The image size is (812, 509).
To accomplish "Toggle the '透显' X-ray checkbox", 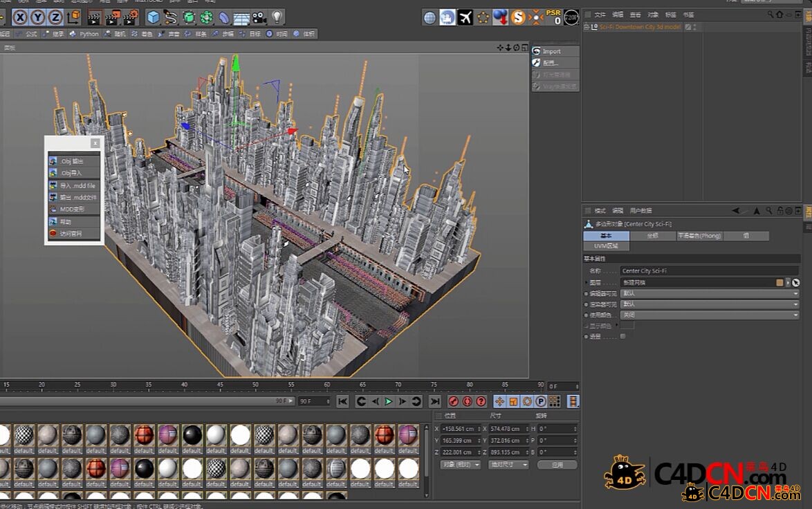I will [x=623, y=337].
